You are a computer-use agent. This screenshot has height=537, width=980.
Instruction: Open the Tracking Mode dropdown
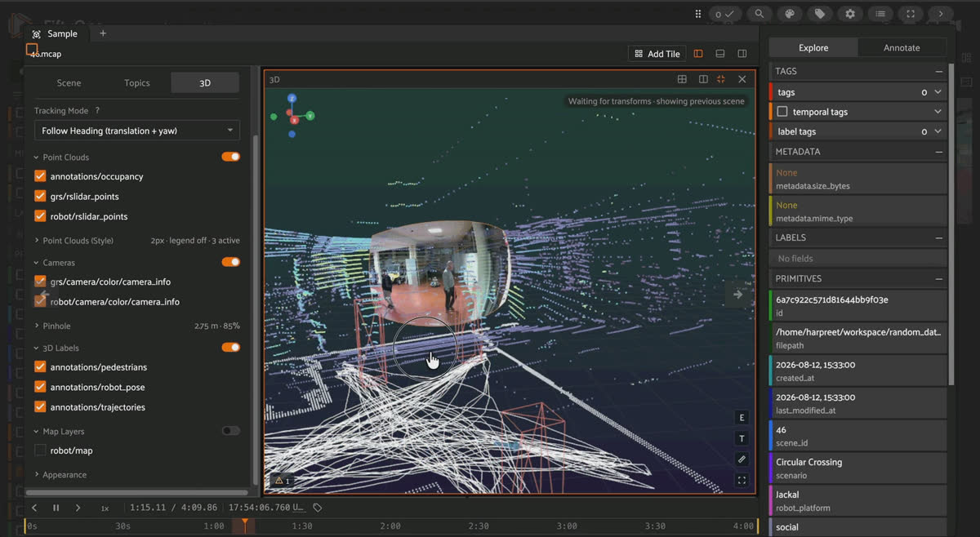pyautogui.click(x=137, y=131)
